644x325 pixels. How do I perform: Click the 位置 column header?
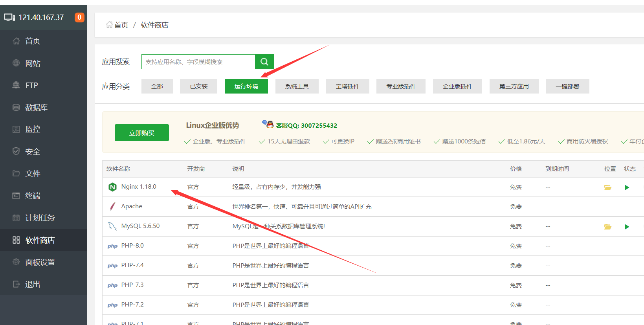coord(610,169)
